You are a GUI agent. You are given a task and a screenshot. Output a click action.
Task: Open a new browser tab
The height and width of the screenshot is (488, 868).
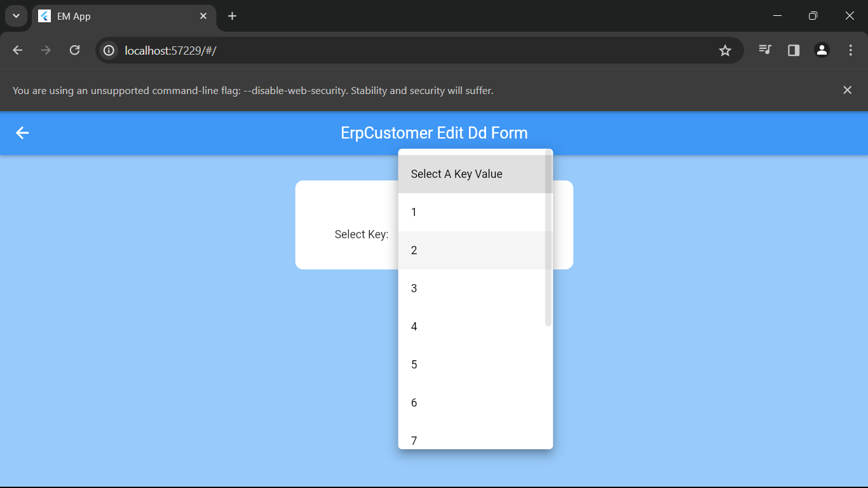(x=232, y=16)
